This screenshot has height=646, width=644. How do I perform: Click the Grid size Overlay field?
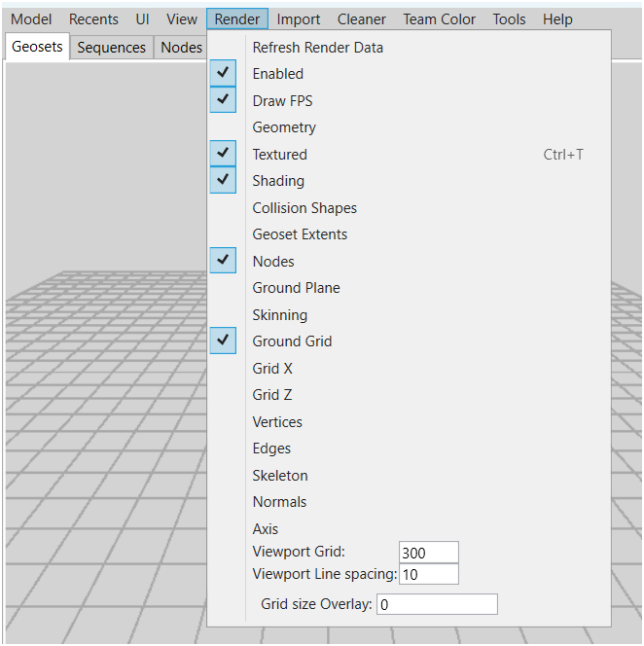pos(437,604)
